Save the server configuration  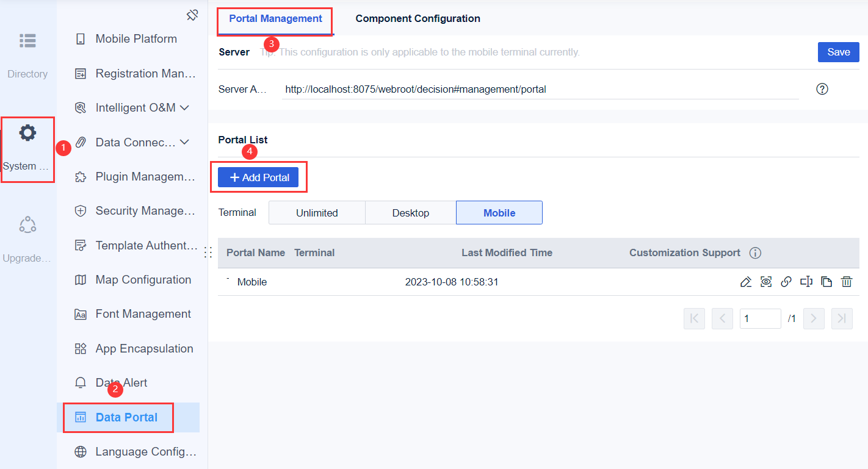(838, 52)
